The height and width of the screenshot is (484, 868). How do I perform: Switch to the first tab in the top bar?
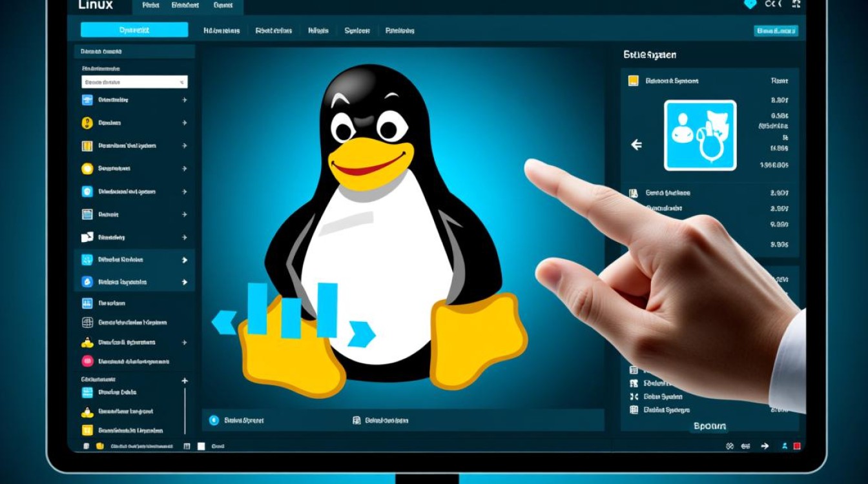tap(152, 6)
